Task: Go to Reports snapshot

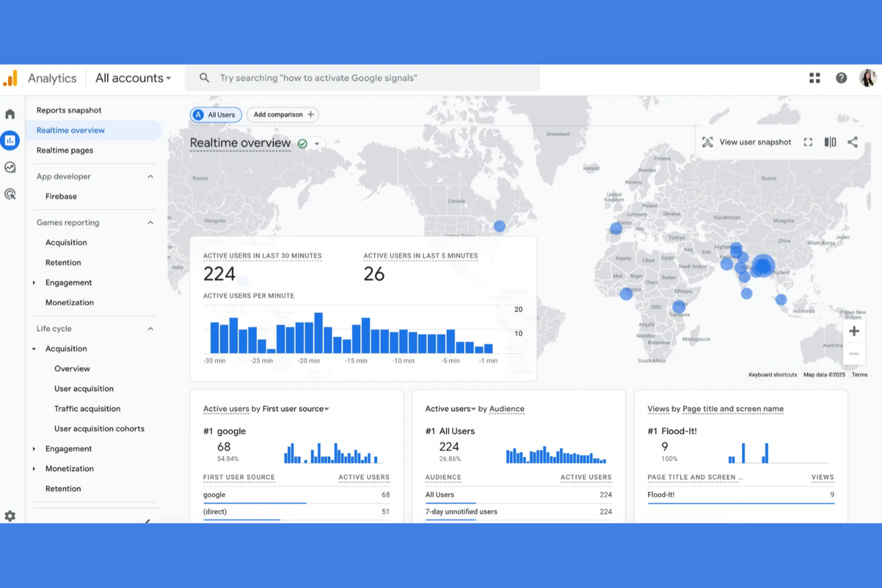Action: pyautogui.click(x=69, y=110)
